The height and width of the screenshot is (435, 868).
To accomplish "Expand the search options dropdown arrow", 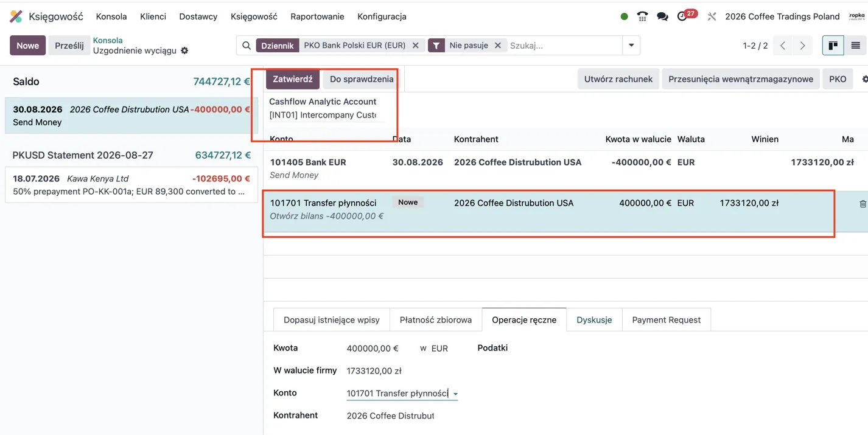I will 631,46.
